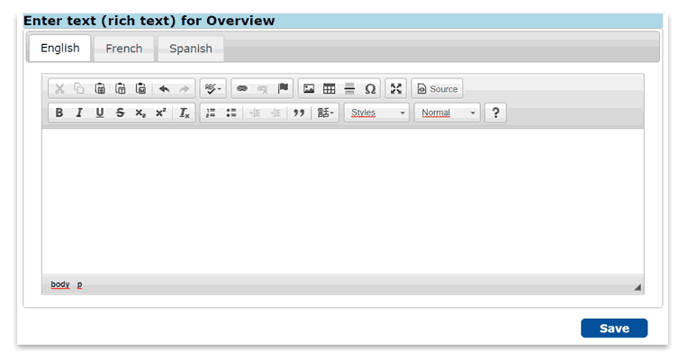
Task: Click the Cut icon in editor toolbar
Action: (x=59, y=89)
